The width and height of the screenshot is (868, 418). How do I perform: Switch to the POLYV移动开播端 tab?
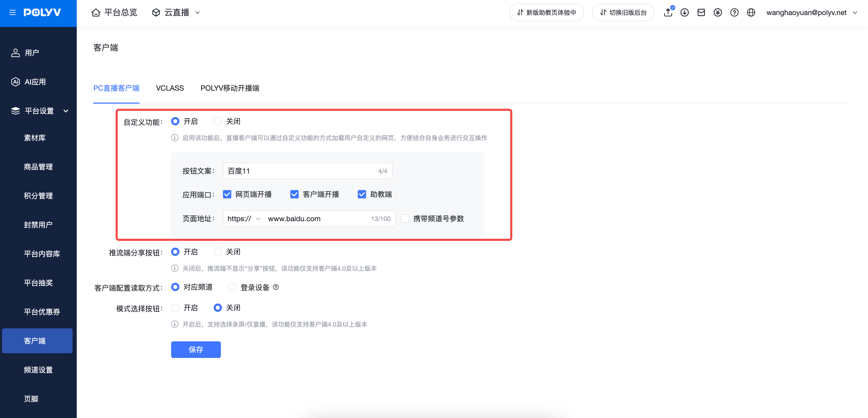(x=230, y=88)
